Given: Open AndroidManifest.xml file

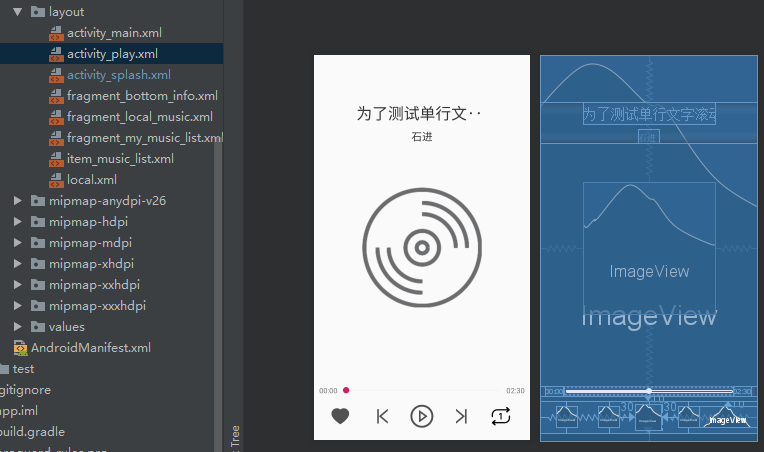Looking at the screenshot, I should tap(91, 347).
